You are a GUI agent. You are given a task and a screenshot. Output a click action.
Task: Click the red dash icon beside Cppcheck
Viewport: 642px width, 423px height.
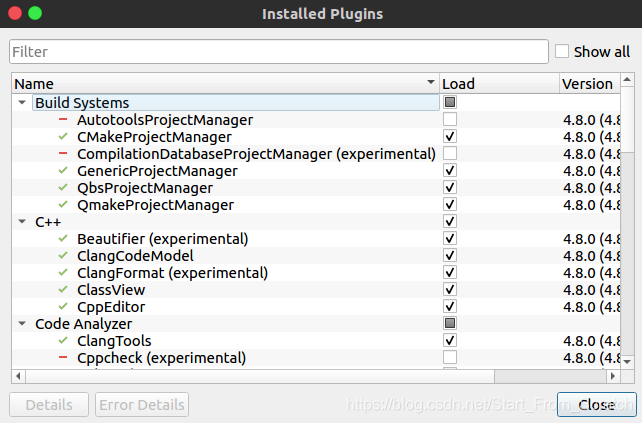point(63,357)
